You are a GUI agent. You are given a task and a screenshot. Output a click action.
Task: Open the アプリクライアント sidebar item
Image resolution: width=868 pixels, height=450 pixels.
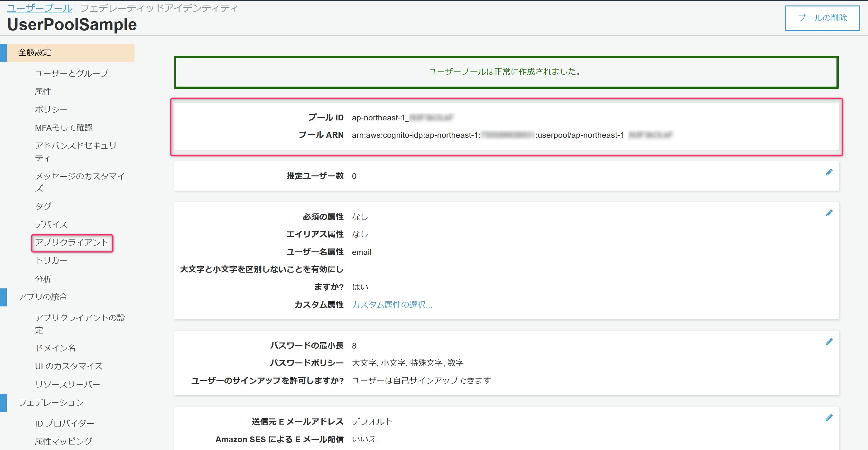72,242
